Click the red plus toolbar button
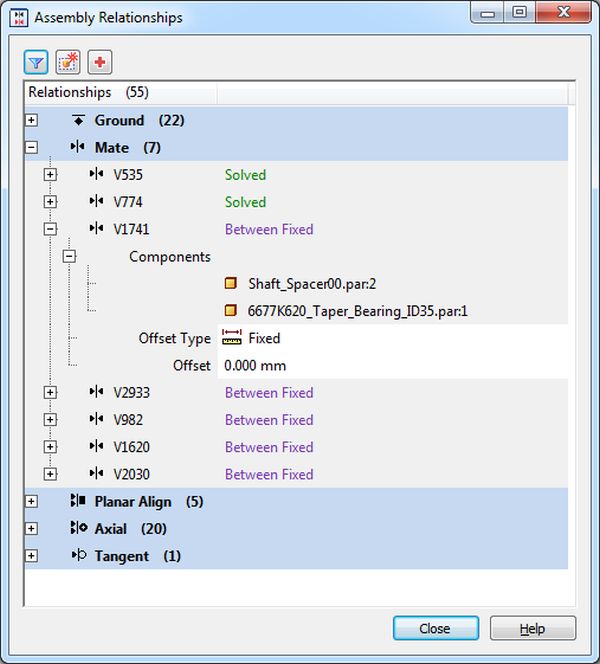The width and height of the screenshot is (600, 664). (100, 63)
